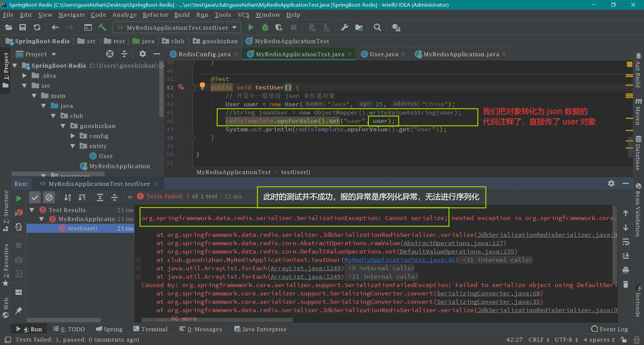Collapse the Test Results tree node

tap(32, 210)
